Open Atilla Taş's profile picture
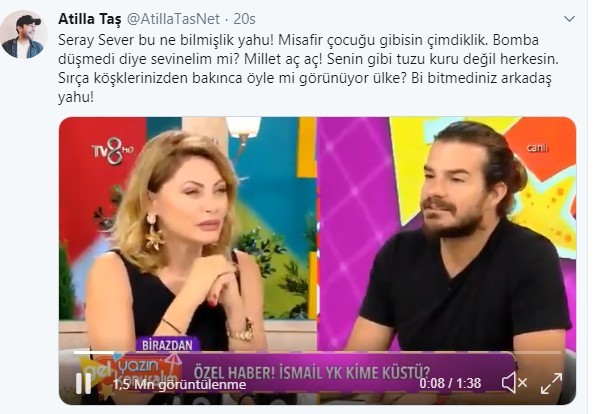Image resolution: width=595 pixels, height=414 pixels. 24,35
